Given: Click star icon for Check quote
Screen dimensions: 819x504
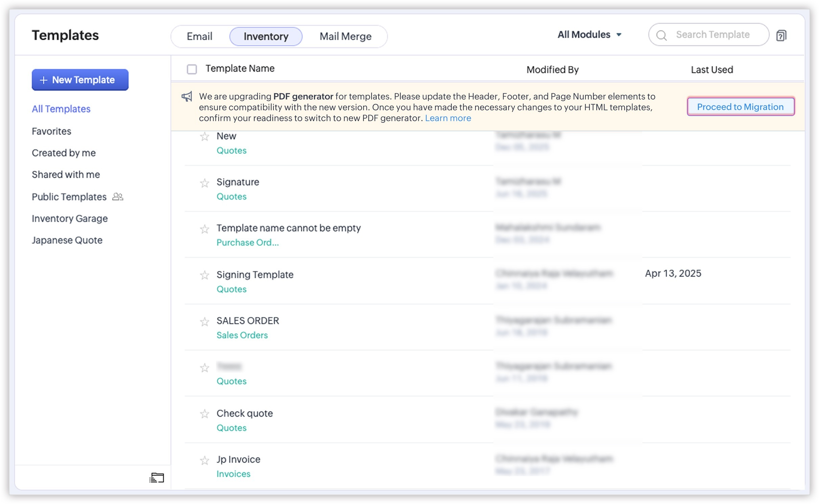Looking at the screenshot, I should coord(204,414).
